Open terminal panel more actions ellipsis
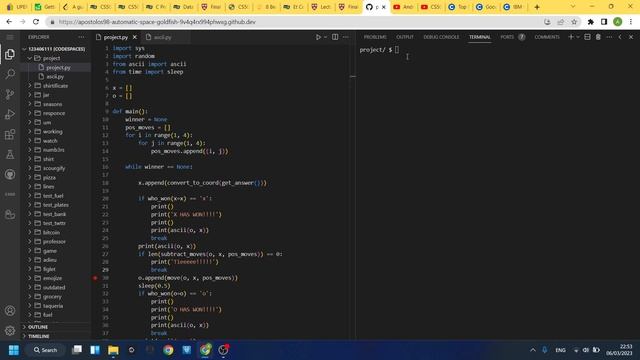Screen dimensions: 640x360 coord(609,37)
